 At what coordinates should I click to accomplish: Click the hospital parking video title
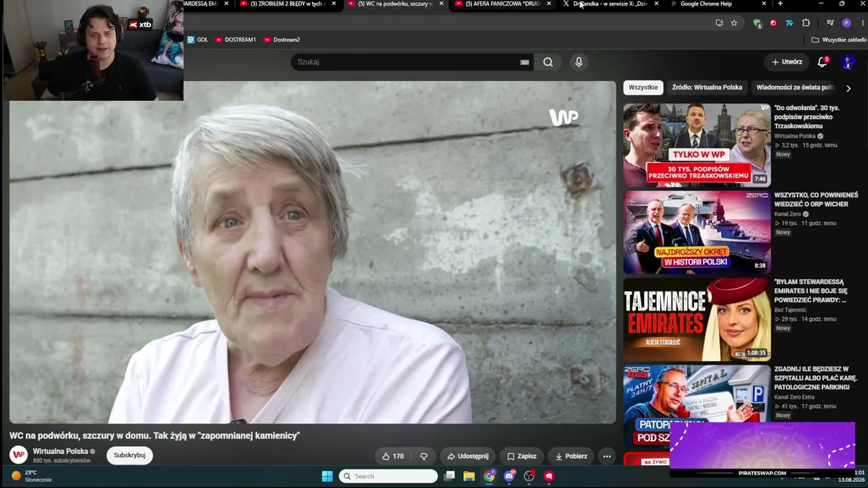pos(816,378)
